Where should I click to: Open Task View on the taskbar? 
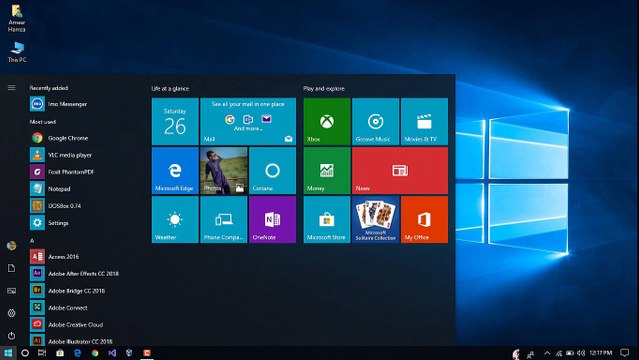pos(42,353)
